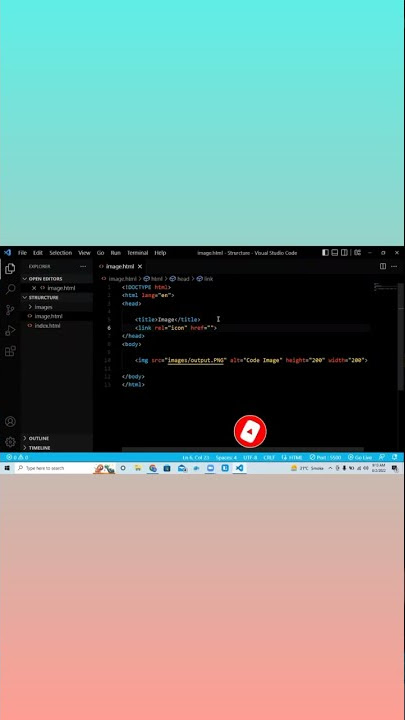Select image.html under STRUCTURE folder
This screenshot has width=405, height=720.
point(48,316)
